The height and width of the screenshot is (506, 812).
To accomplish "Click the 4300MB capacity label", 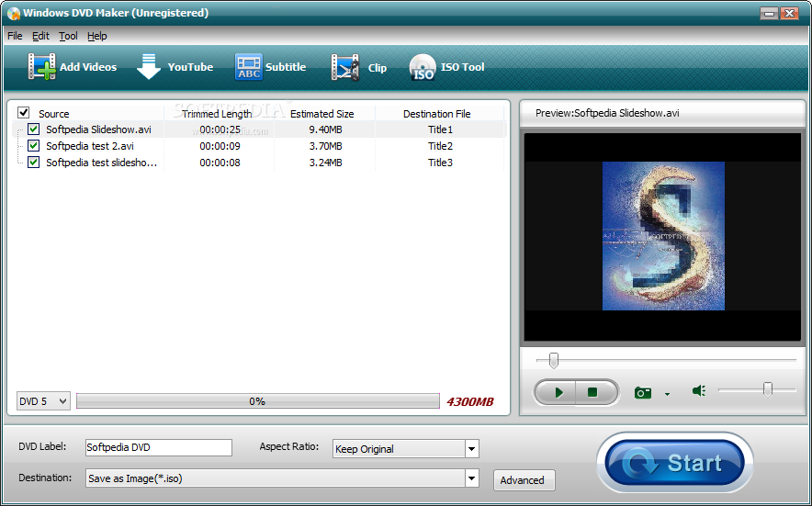I will 470,401.
